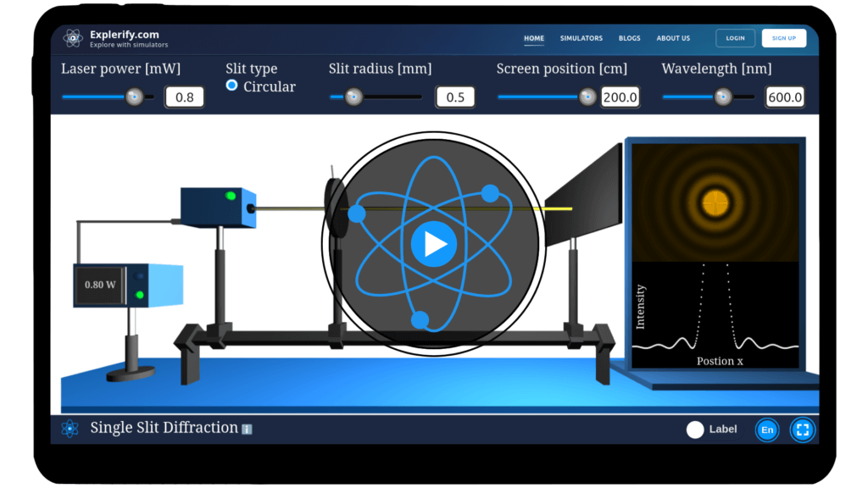The image size is (868, 488).
Task: Navigate to the About Us page
Action: (x=673, y=38)
